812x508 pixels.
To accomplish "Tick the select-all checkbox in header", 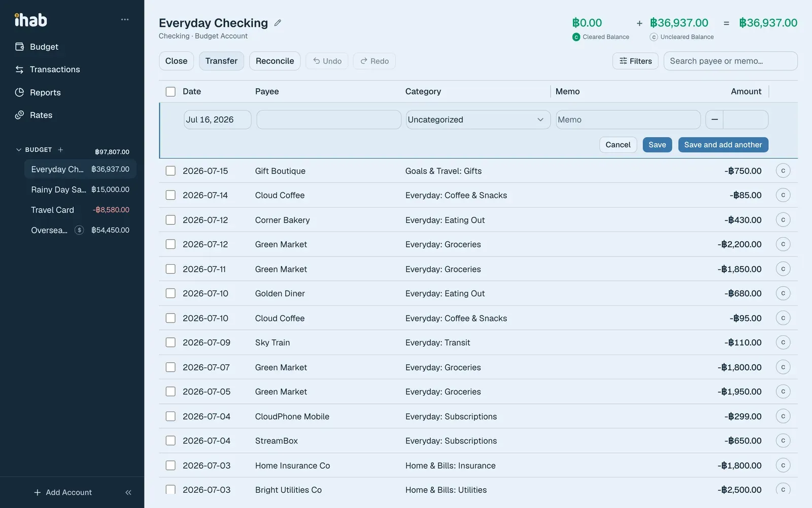I will 171,91.
